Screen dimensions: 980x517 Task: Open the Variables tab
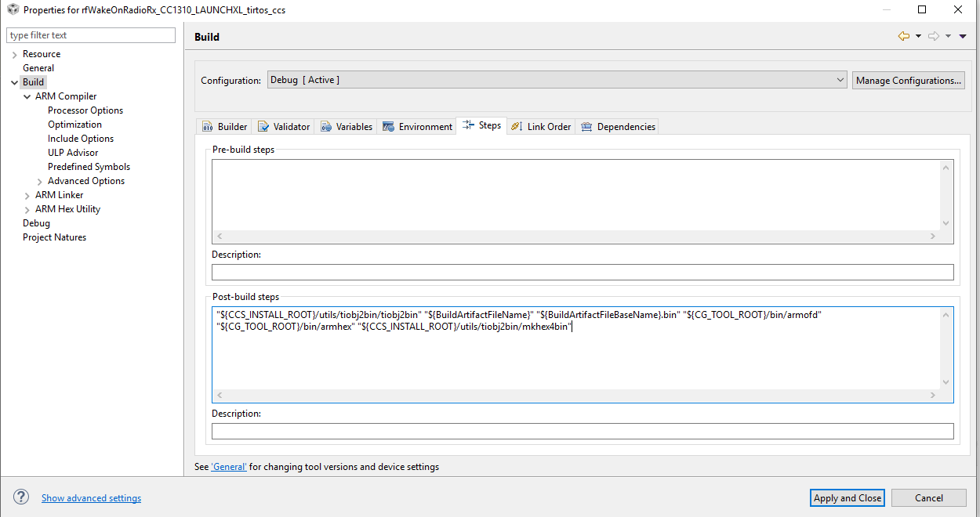coord(347,126)
